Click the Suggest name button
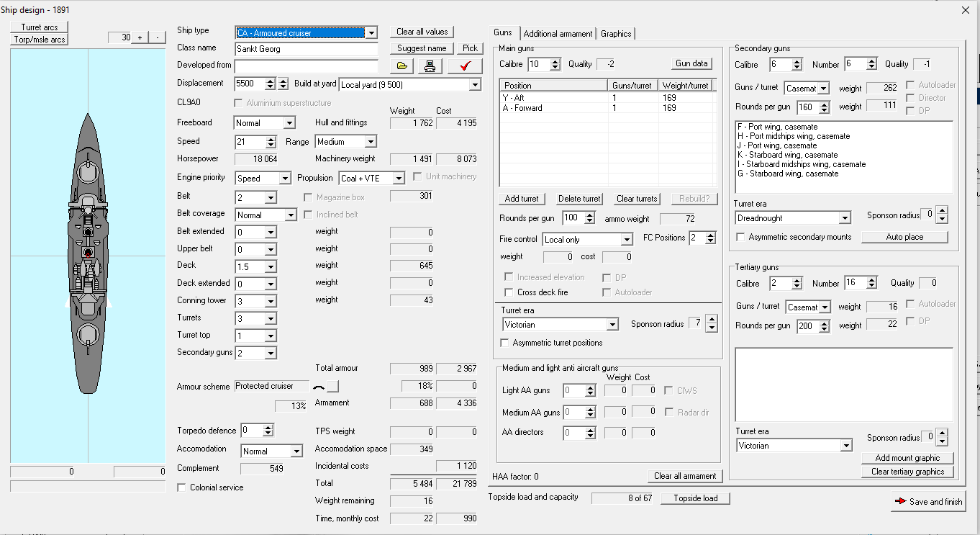 (422, 48)
